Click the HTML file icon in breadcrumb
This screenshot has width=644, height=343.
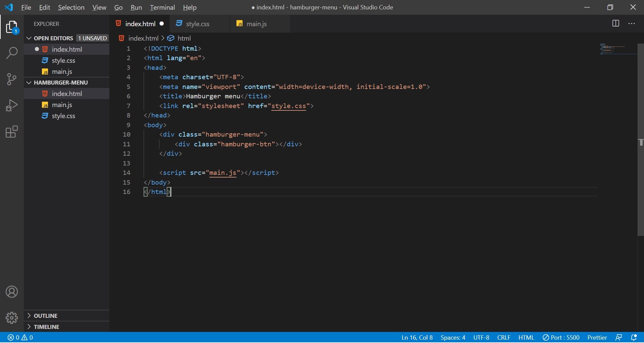(x=121, y=38)
